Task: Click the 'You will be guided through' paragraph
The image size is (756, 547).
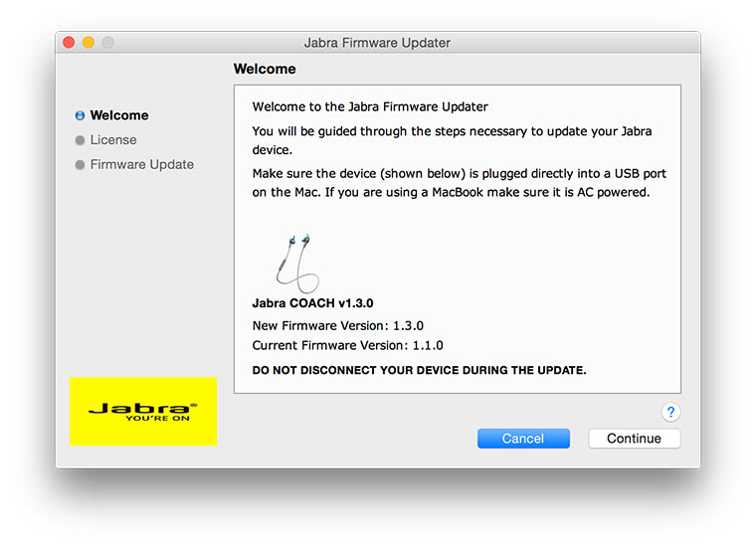Action: point(452,140)
